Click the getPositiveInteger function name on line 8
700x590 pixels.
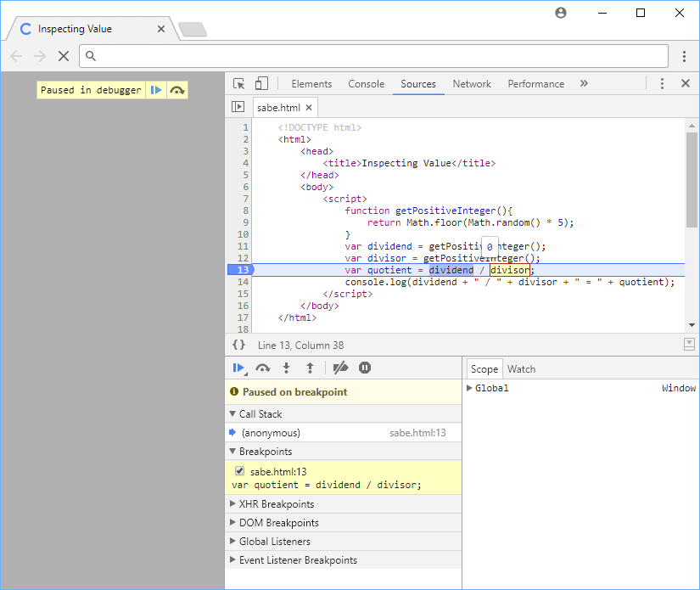click(x=445, y=211)
